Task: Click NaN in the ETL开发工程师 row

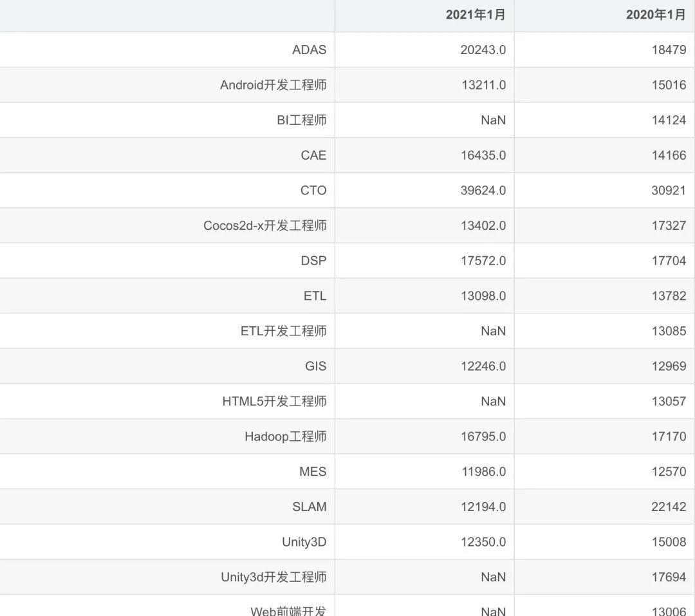Action: point(494,331)
